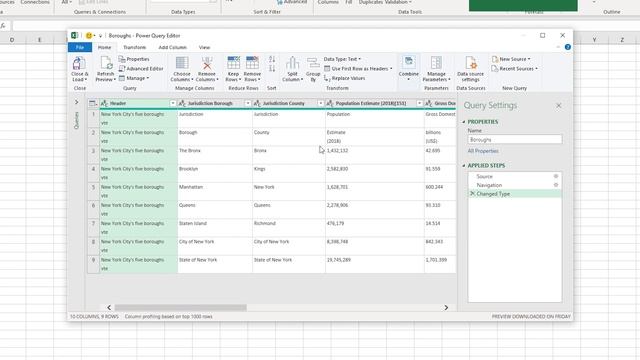This screenshot has width=640, height=360.
Task: Open the Jurisdiction Borough filter dropdown
Action: click(247, 103)
